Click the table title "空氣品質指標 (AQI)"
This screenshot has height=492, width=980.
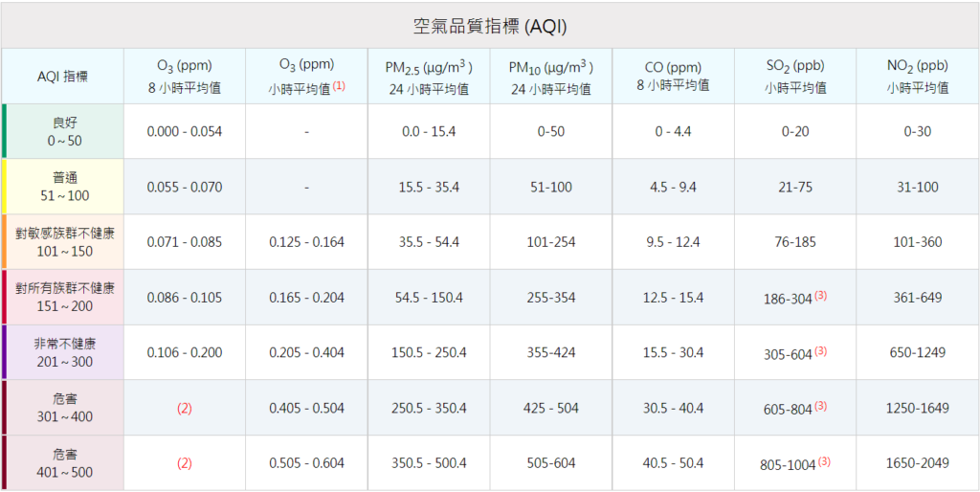pyautogui.click(x=490, y=27)
